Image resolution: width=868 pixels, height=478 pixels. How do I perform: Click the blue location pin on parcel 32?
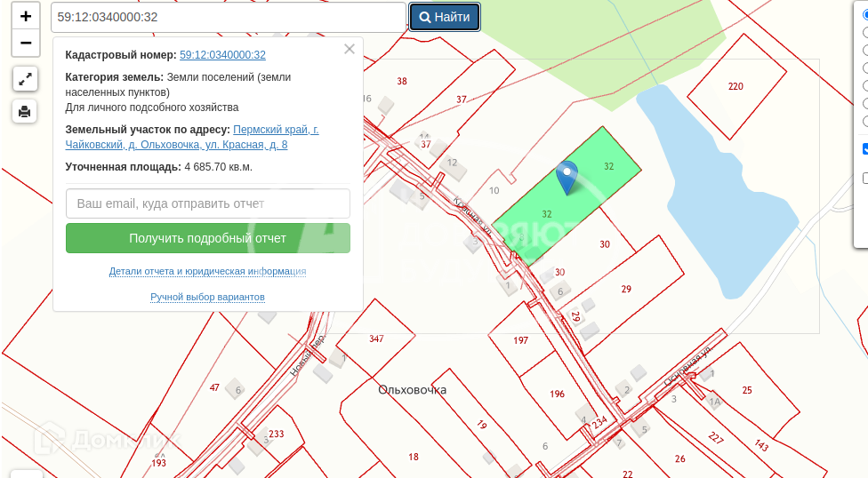tap(567, 176)
